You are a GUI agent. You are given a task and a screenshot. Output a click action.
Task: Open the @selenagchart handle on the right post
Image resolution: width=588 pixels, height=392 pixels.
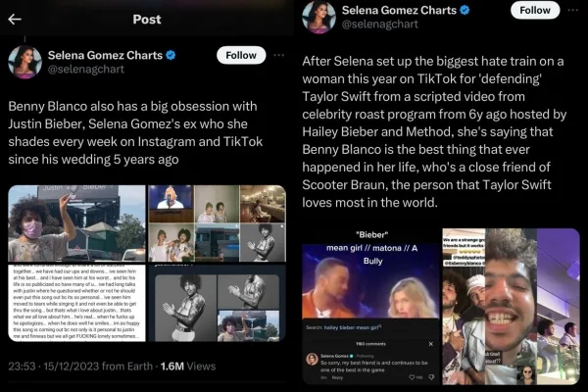(380, 24)
